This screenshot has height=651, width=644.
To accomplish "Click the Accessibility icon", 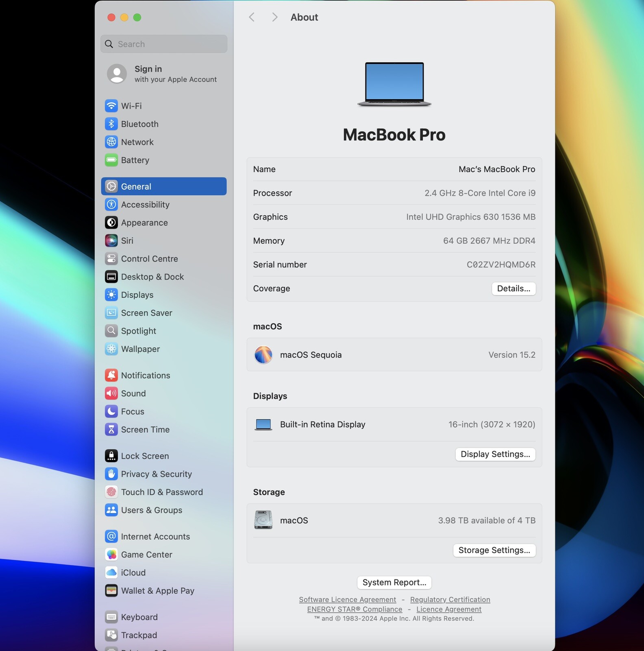I will coord(111,204).
